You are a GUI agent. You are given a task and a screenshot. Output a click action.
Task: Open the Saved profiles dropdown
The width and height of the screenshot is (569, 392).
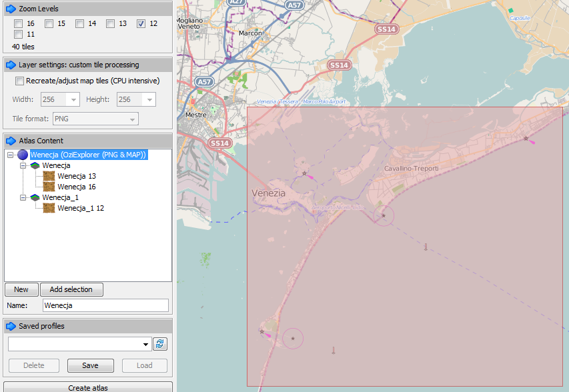point(145,344)
